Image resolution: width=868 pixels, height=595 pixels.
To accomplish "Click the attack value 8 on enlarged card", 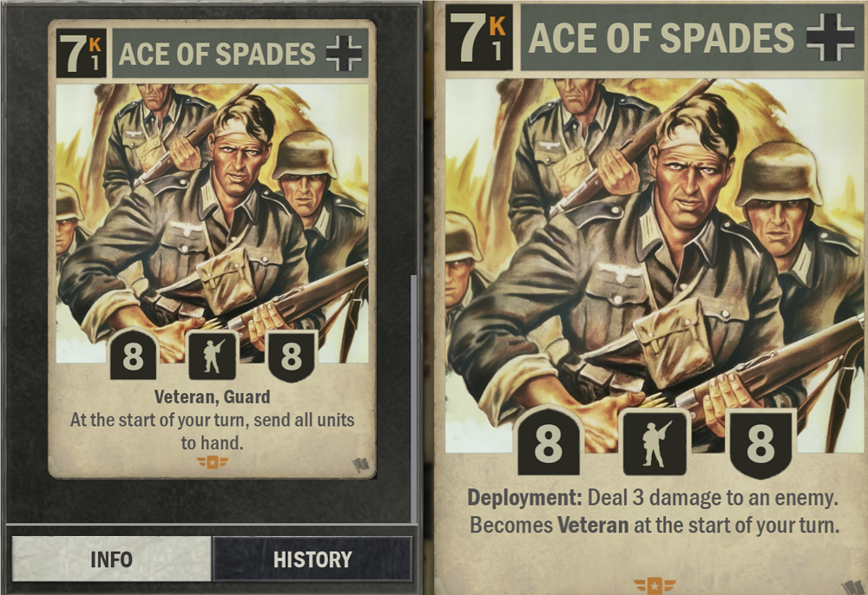I will click(x=549, y=442).
